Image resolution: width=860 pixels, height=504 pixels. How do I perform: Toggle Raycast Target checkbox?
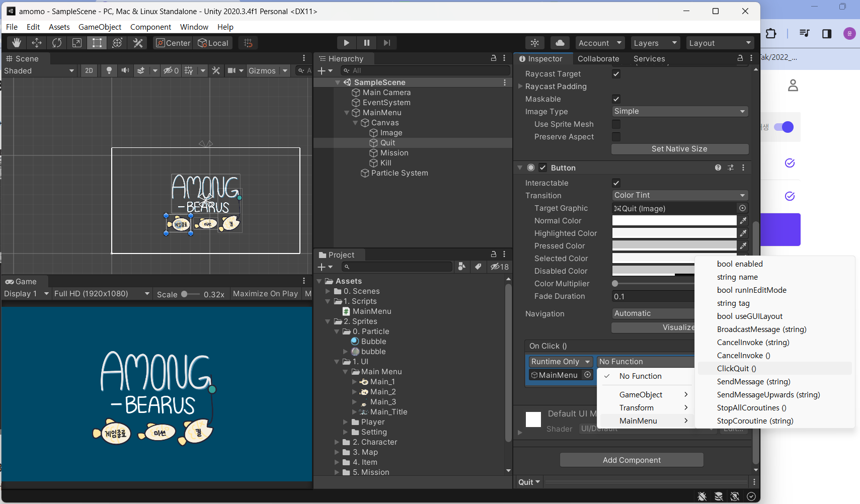click(x=616, y=74)
